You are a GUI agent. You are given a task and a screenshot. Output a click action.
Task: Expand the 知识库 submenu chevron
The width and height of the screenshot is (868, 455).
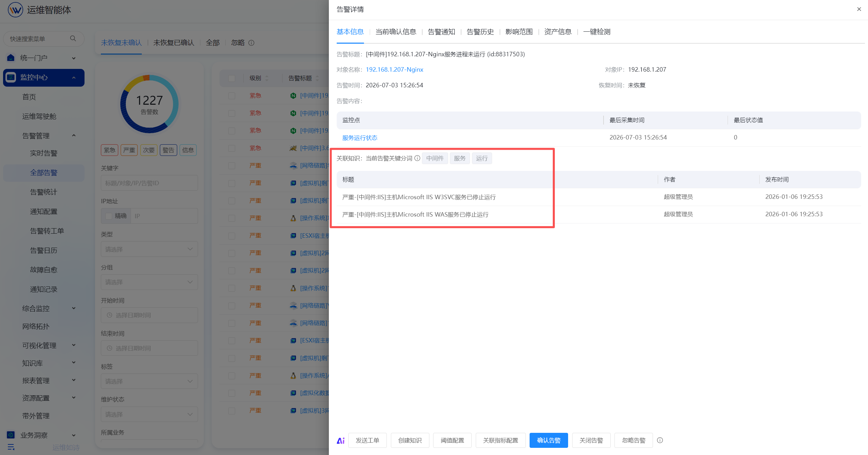74,363
